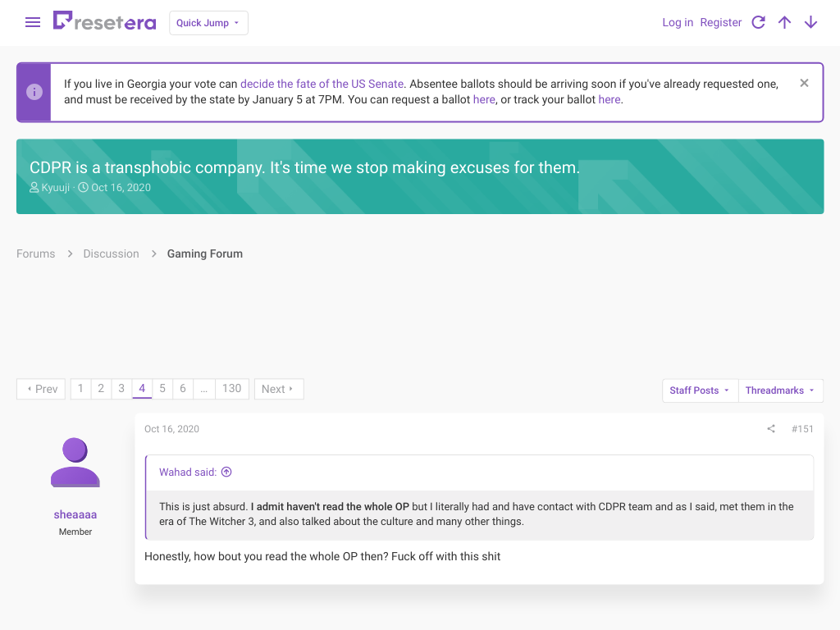The height and width of the screenshot is (630, 840).
Task: Go to last page 130
Action: pos(232,388)
